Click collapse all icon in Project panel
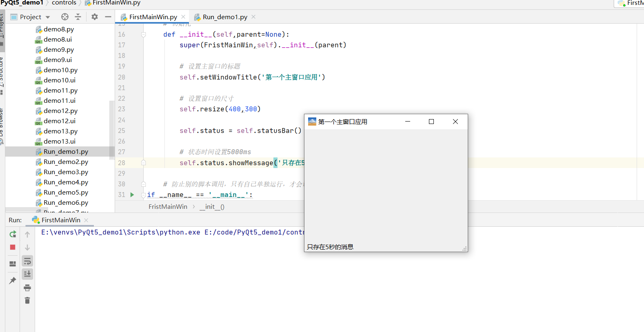This screenshot has width=644, height=332. pyautogui.click(x=78, y=17)
